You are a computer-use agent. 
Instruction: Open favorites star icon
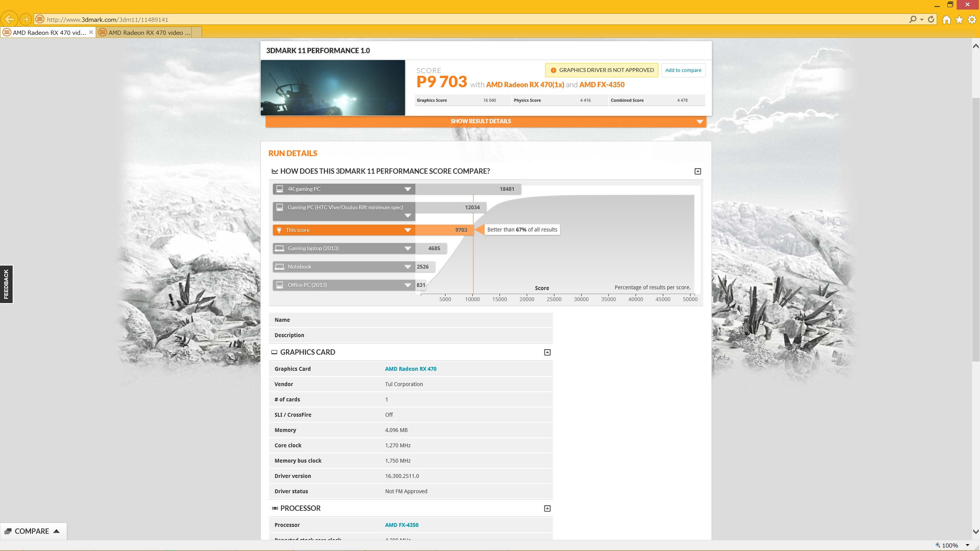point(959,20)
